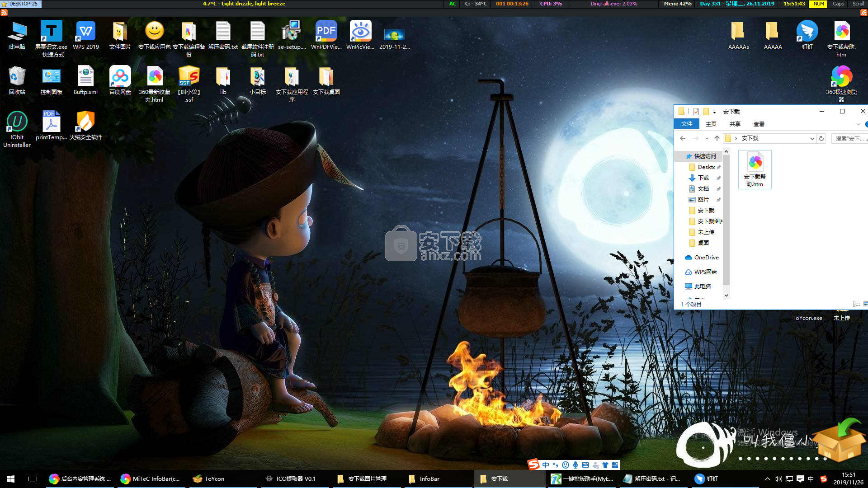
Task: Open 【叫小兽】.ssf skin file
Action: click(189, 84)
